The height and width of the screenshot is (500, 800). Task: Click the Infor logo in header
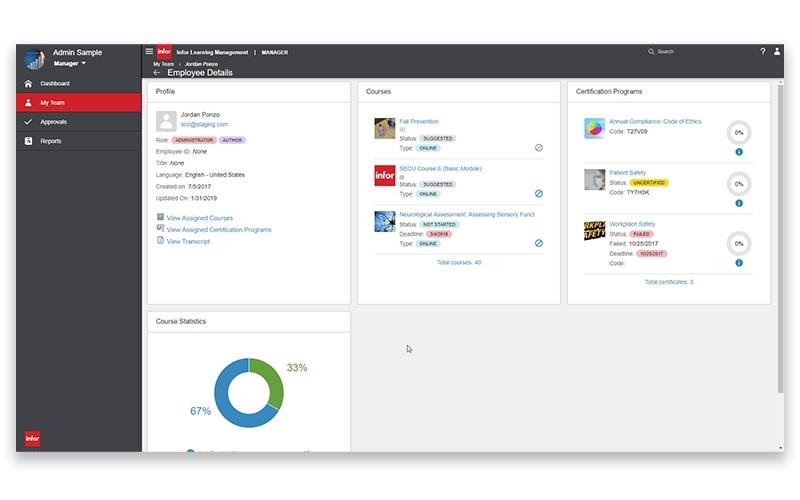[164, 52]
